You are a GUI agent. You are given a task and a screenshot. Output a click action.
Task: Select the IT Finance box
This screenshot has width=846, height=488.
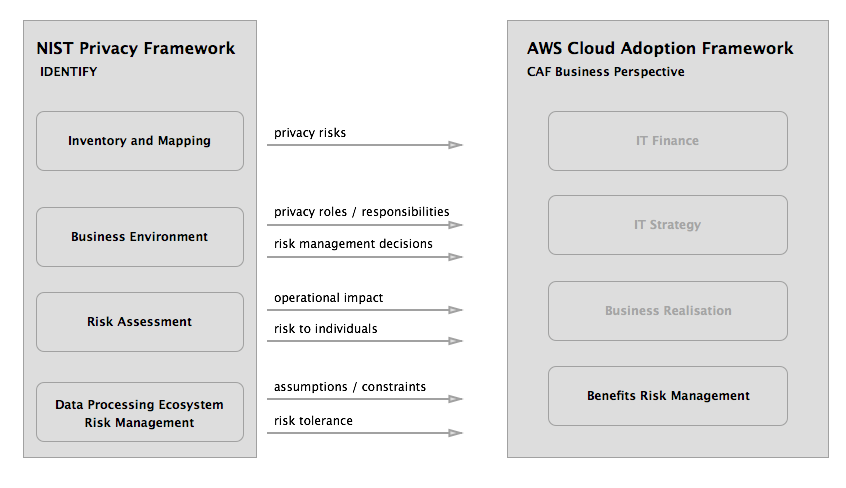(668, 141)
